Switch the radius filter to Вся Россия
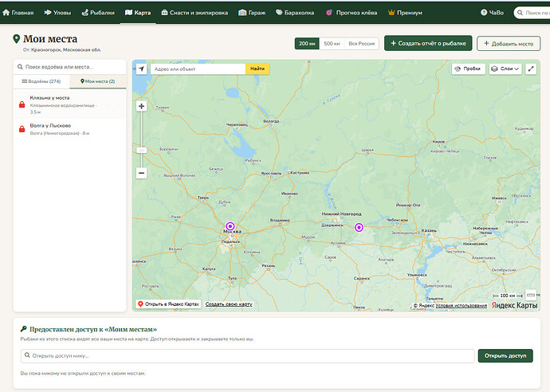The width and height of the screenshot is (550, 392). pos(362,44)
